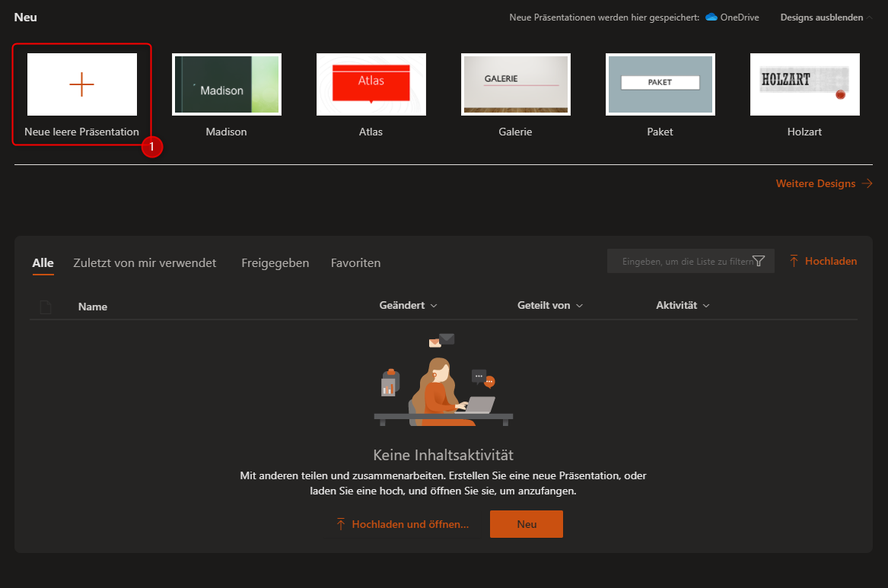Click the OneDrive cloud icon
The width and height of the screenshot is (888, 588).
tap(711, 17)
